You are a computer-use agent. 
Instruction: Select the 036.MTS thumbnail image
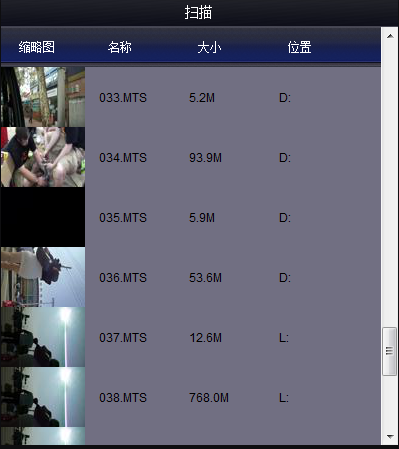click(43, 277)
